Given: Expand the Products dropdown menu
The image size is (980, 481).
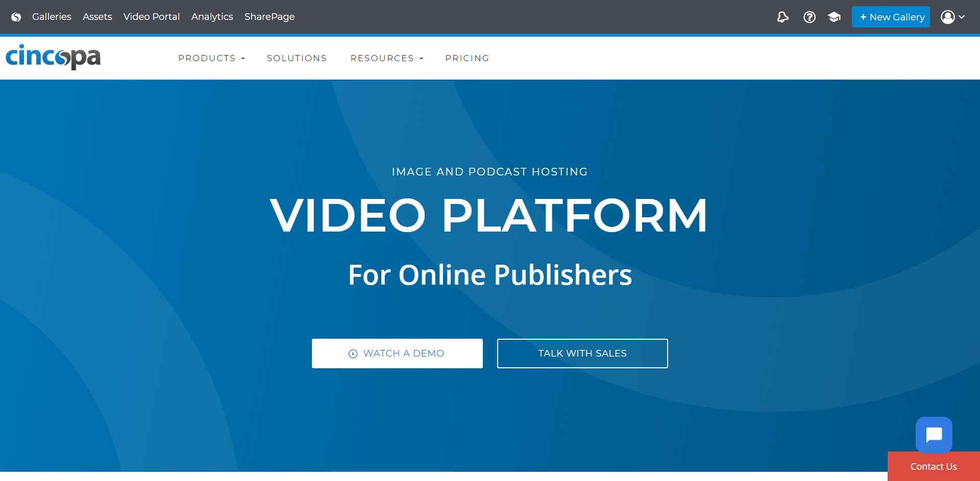Looking at the screenshot, I should (x=211, y=58).
